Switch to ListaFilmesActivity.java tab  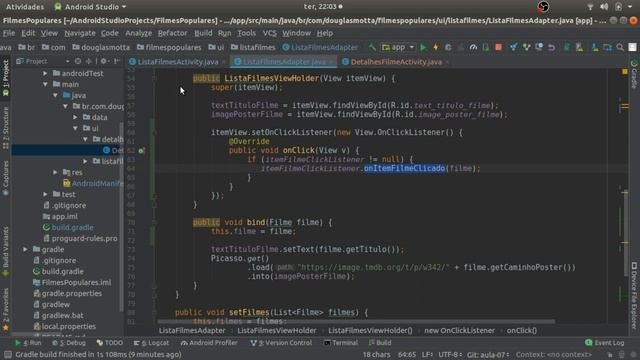pos(178,62)
